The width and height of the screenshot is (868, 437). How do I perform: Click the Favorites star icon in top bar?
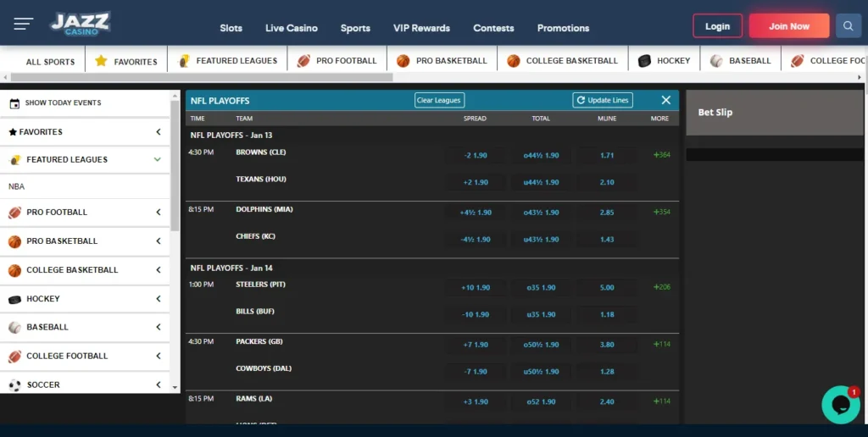[101, 61]
